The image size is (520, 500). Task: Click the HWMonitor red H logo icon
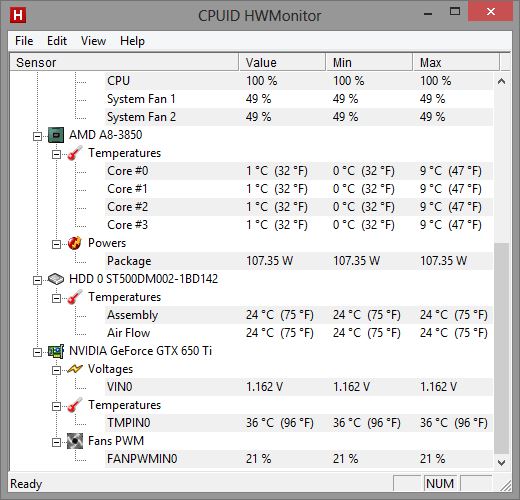pyautogui.click(x=18, y=15)
